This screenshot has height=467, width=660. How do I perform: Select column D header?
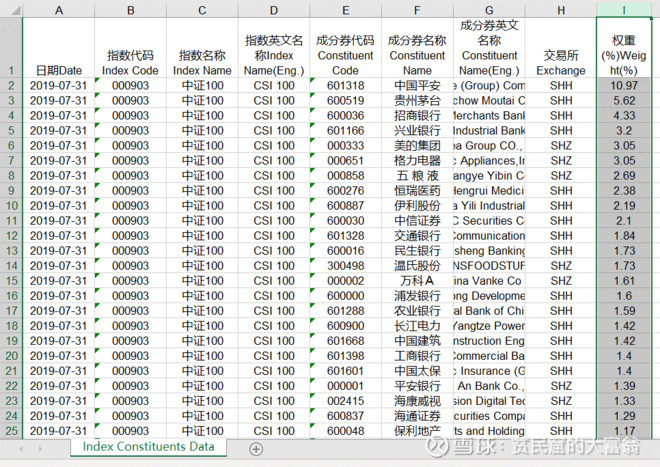click(274, 10)
